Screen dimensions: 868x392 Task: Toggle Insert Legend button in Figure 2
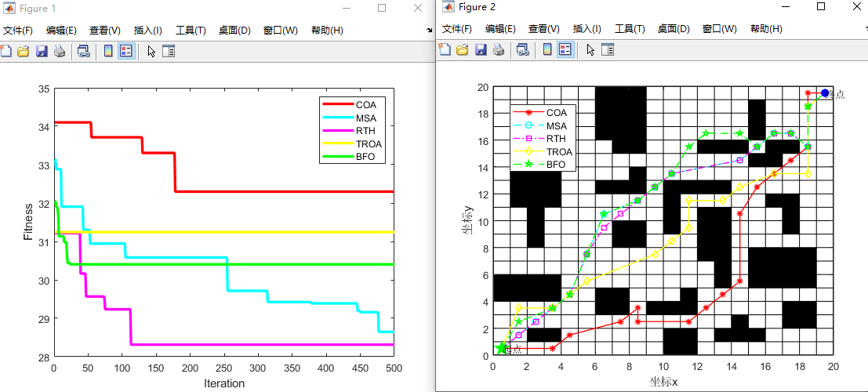point(565,50)
